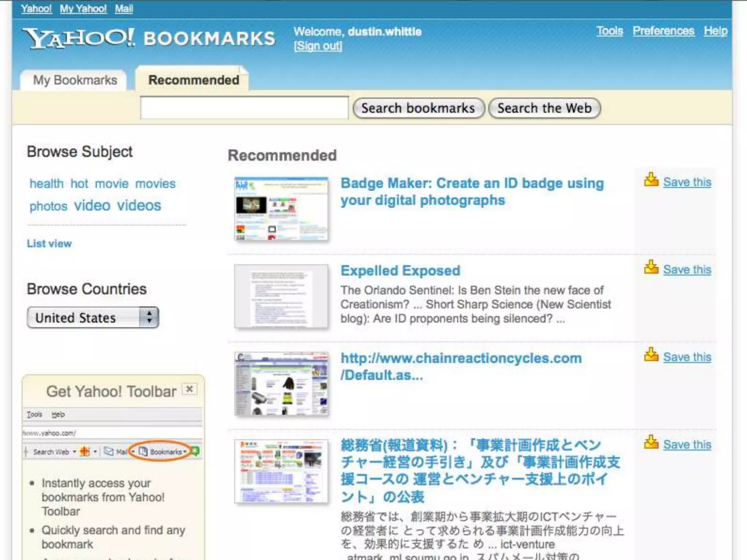The width and height of the screenshot is (747, 560).
Task: Click the Sign out link
Action: click(x=318, y=46)
